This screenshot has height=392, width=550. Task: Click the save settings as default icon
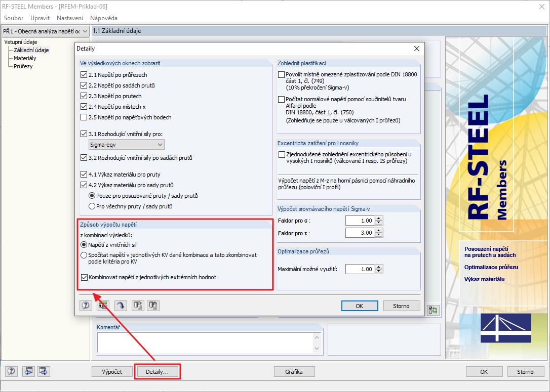138,306
